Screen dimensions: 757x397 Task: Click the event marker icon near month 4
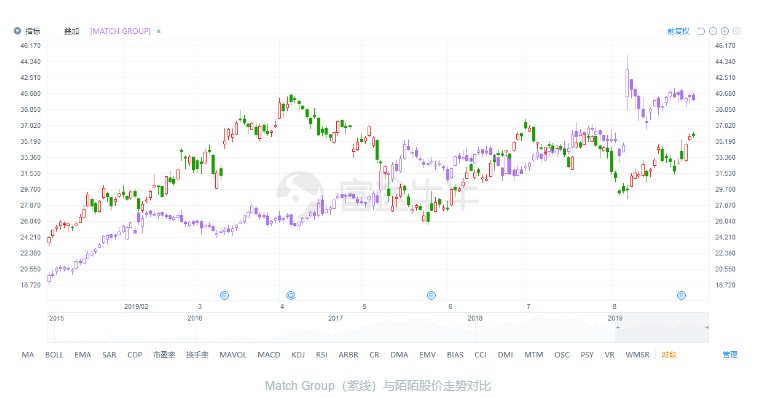290,295
